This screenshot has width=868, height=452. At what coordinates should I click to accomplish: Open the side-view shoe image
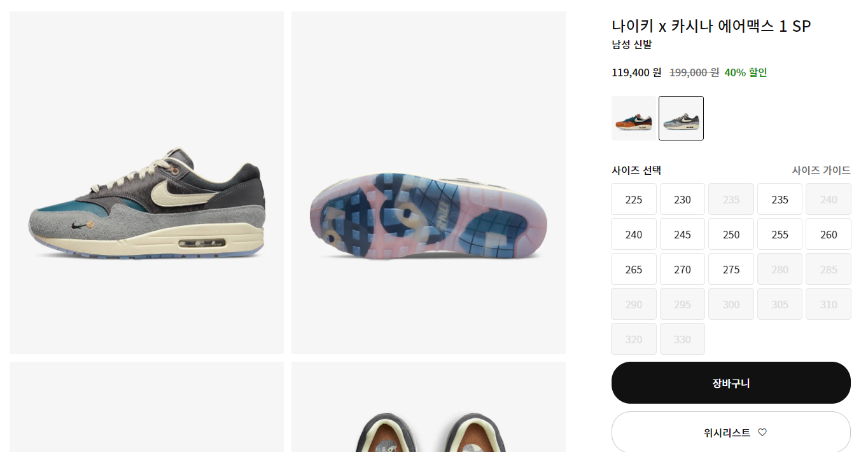(146, 182)
